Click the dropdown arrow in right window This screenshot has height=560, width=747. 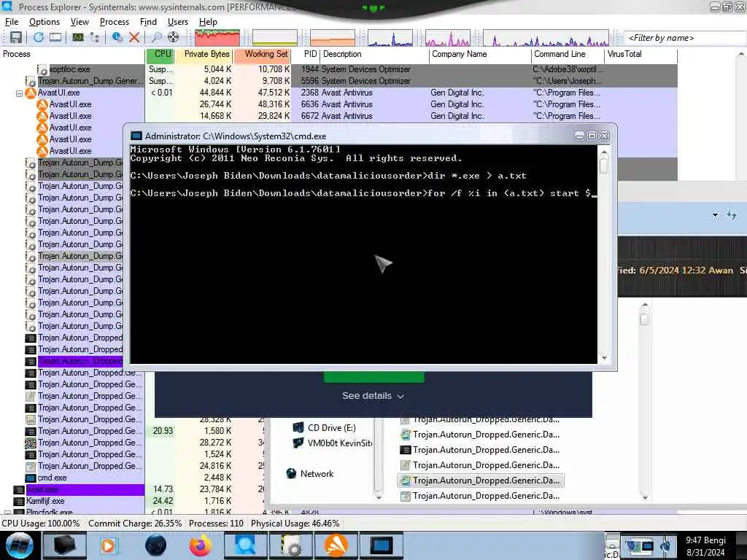pos(715,215)
